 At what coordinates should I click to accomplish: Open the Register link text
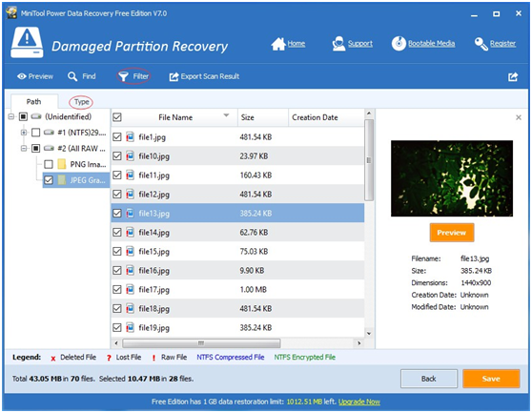[x=502, y=44]
